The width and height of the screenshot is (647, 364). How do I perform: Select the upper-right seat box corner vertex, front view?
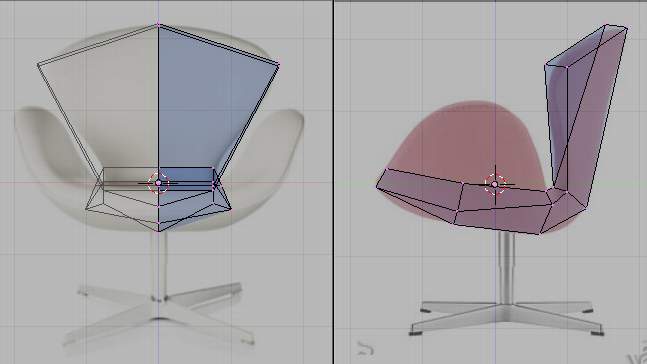coord(213,168)
